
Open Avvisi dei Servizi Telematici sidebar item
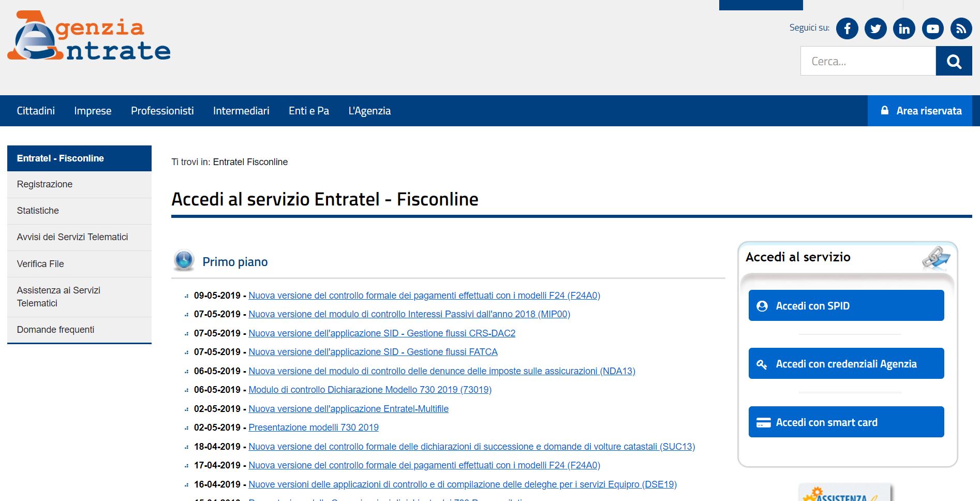(x=79, y=237)
